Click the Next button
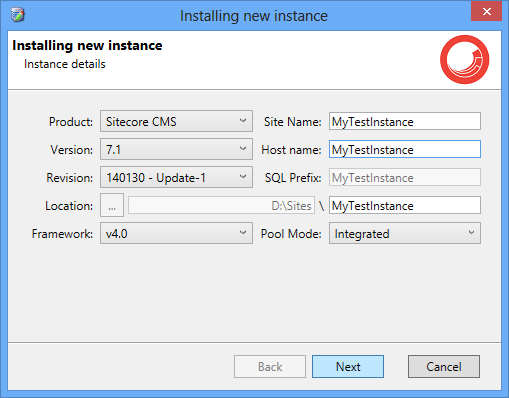 pos(348,367)
